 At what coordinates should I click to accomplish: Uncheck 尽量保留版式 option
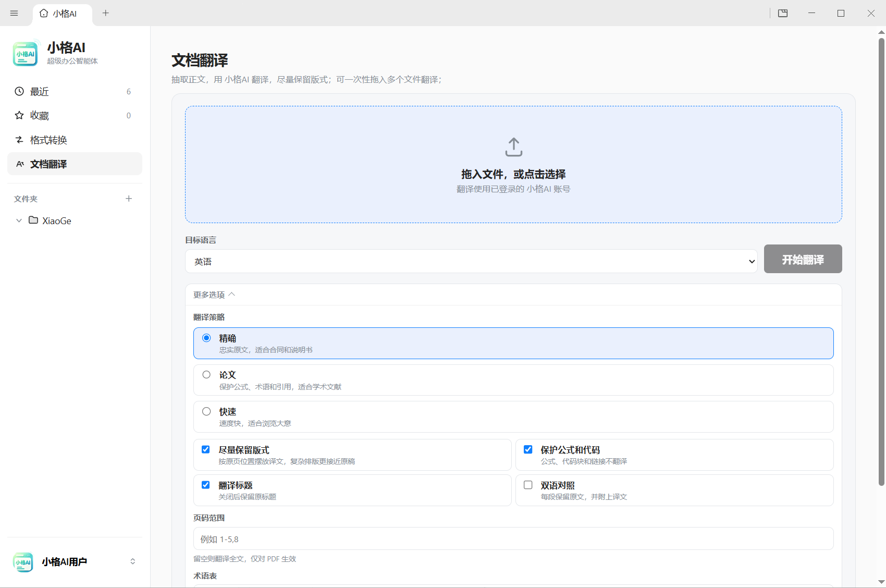tap(206, 449)
